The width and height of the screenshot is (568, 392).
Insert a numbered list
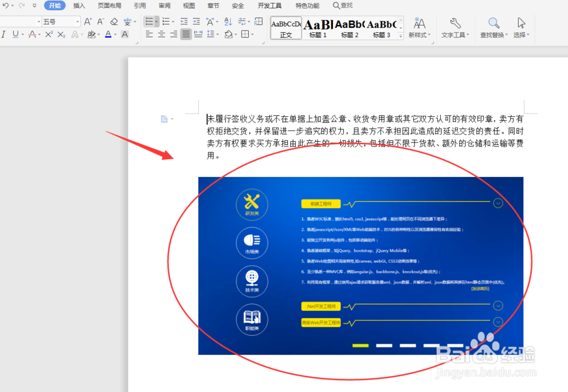click(166, 22)
